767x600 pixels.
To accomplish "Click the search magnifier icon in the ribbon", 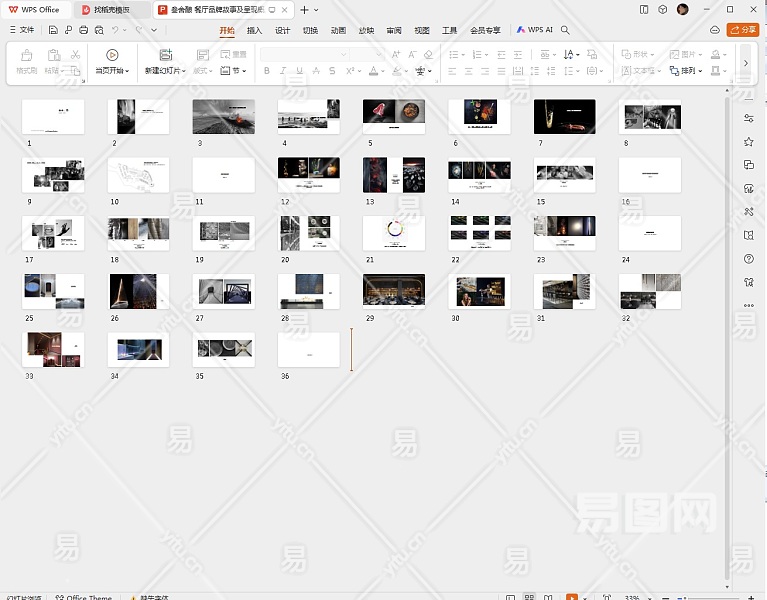I will [x=566, y=30].
